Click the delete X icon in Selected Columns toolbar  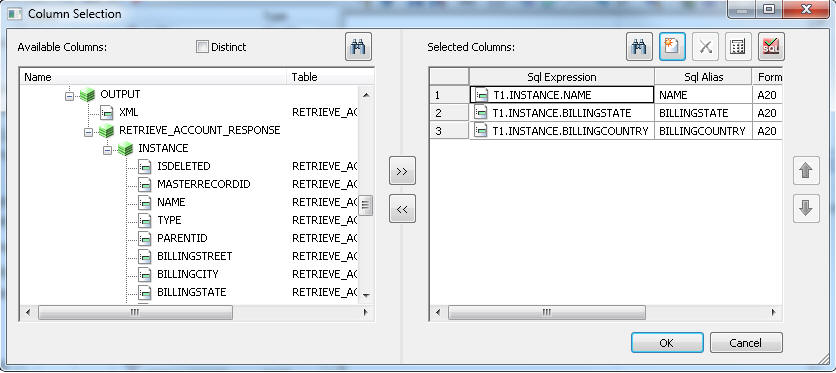pyautogui.click(x=705, y=47)
